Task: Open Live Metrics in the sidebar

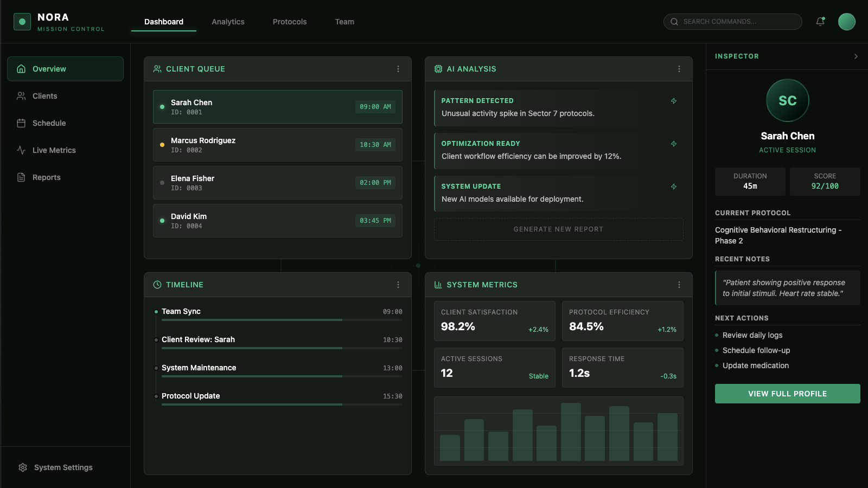Action: pos(53,150)
